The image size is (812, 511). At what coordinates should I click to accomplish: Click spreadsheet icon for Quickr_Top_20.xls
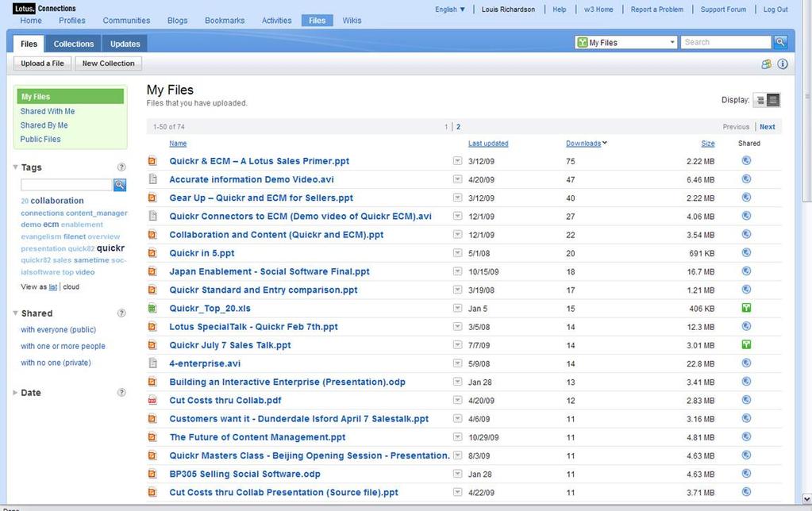[x=152, y=309]
